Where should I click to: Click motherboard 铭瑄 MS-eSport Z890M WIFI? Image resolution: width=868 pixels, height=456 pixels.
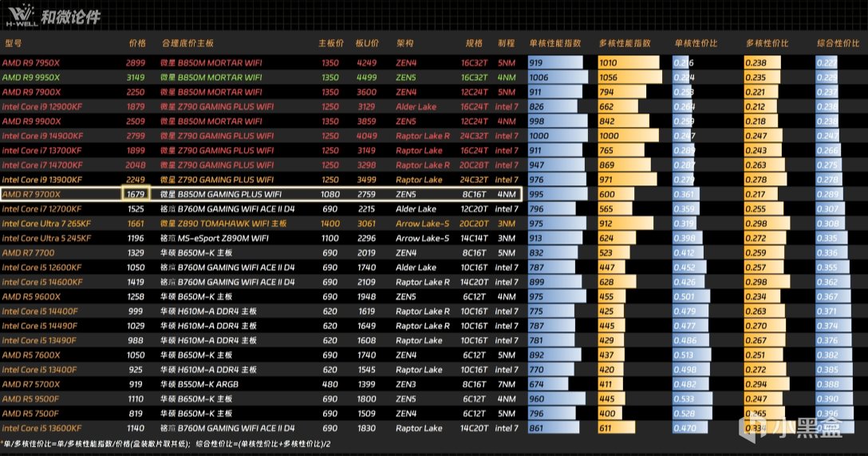point(215,238)
